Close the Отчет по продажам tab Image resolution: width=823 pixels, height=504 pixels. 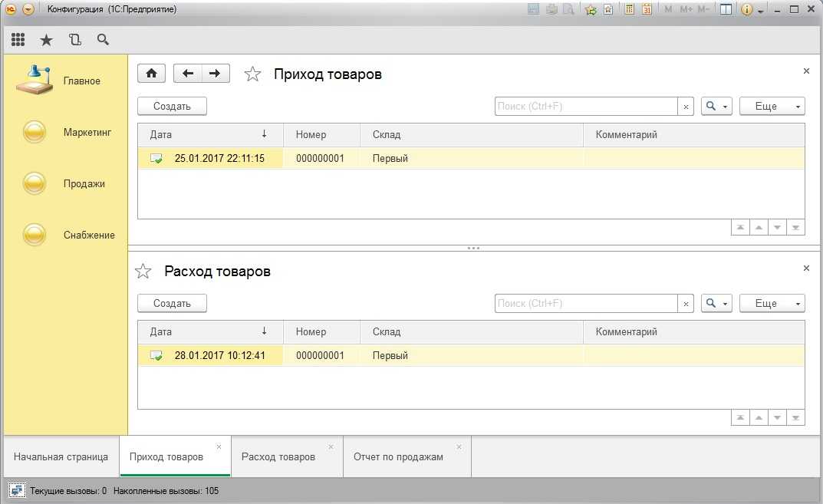click(459, 446)
